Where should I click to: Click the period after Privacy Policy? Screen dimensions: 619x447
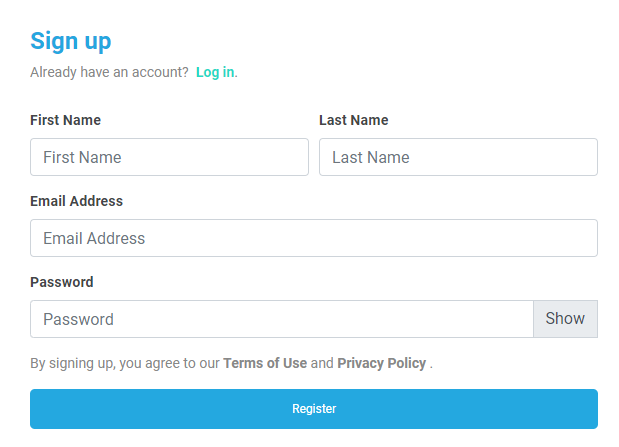[431, 364]
